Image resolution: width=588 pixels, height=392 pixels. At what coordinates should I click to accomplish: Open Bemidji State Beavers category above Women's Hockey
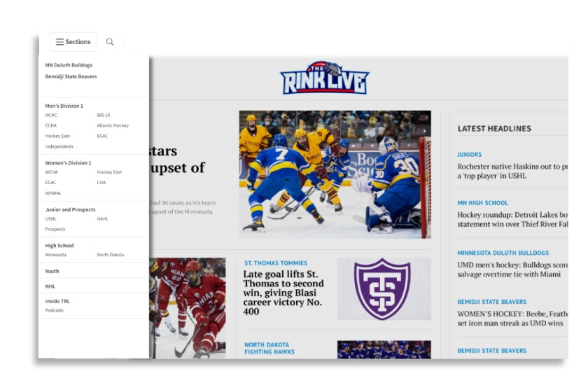point(491,302)
